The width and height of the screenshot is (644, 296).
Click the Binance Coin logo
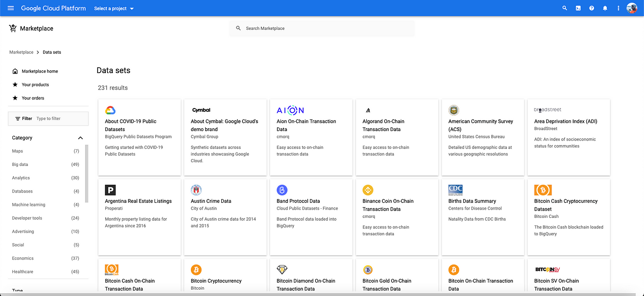coord(368,190)
